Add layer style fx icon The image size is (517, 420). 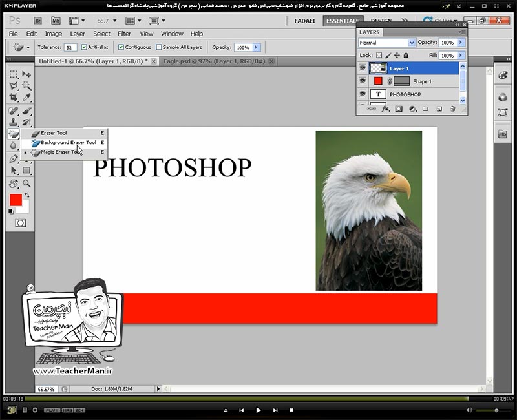(x=385, y=109)
